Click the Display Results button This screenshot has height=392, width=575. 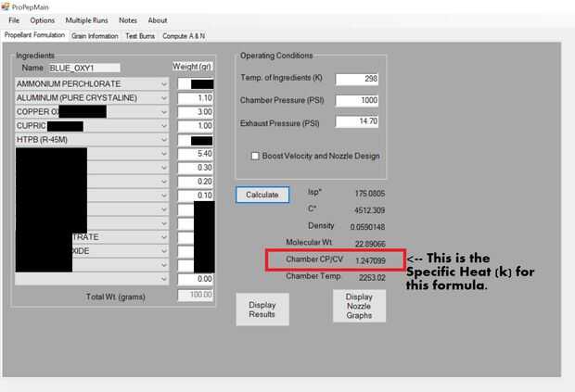[x=262, y=310]
